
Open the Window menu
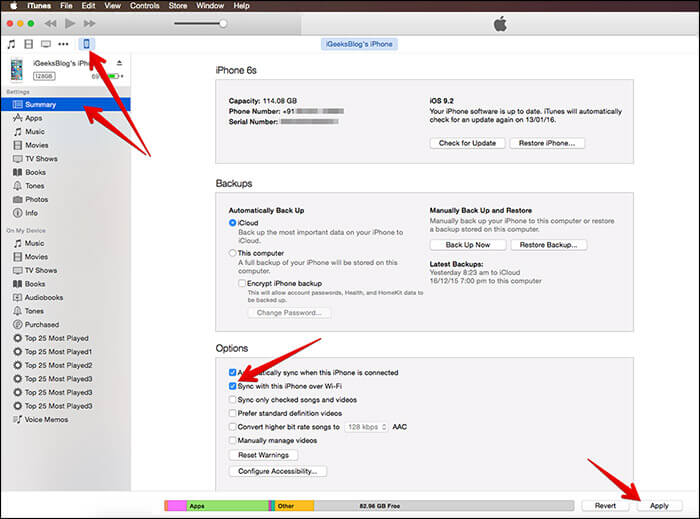point(210,6)
